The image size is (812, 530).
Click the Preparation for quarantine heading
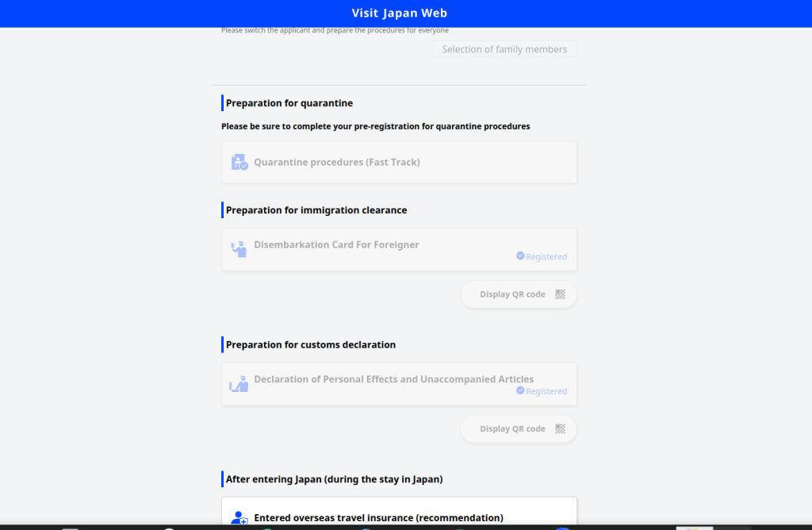[289, 103]
